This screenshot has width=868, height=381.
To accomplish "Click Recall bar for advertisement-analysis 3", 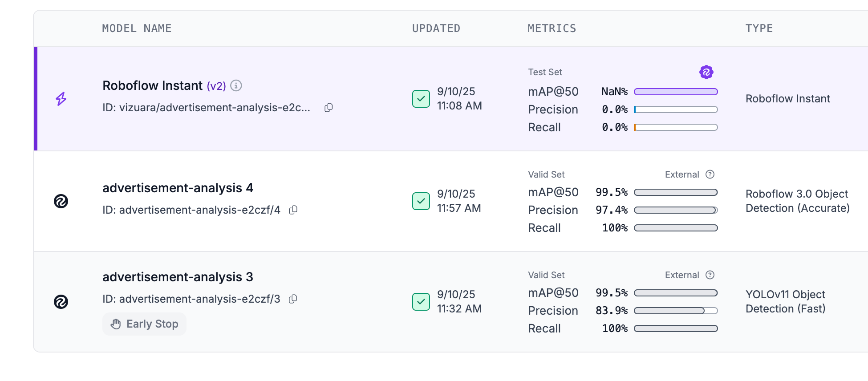I will point(676,328).
